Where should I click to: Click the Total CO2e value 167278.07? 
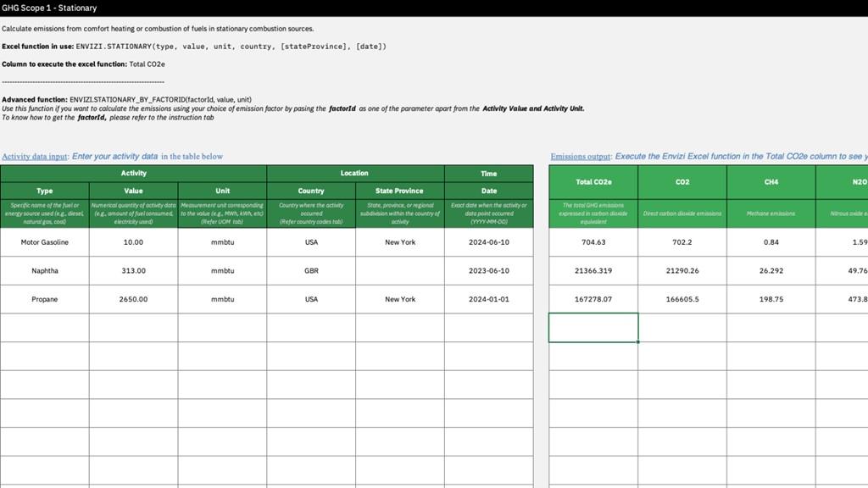point(593,299)
